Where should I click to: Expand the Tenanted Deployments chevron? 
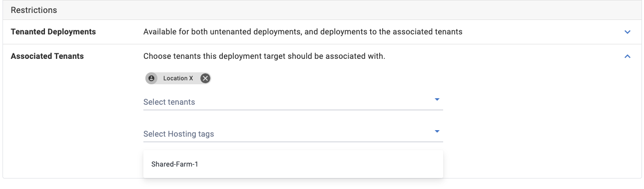click(x=628, y=32)
